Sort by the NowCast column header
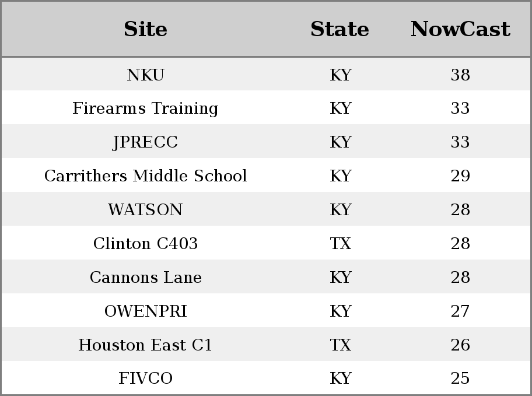 point(460,29)
